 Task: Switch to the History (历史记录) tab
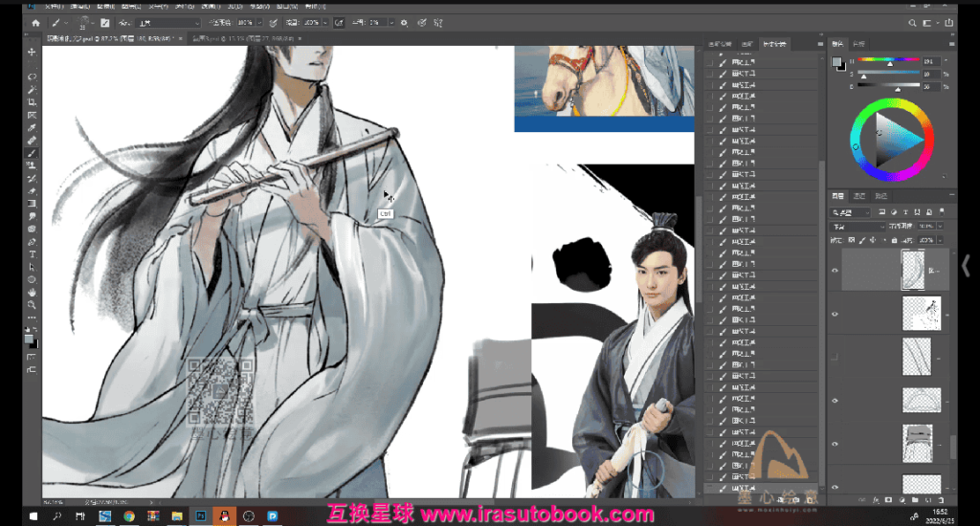point(774,44)
